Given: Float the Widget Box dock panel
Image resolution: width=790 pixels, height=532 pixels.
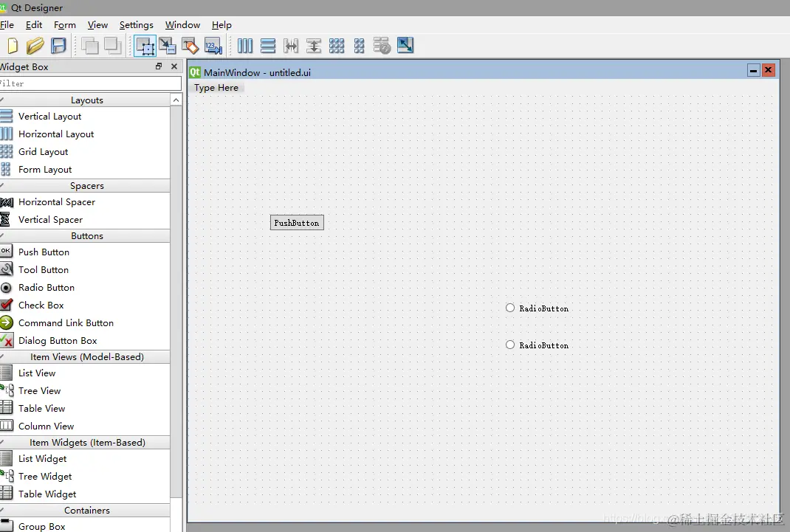Looking at the screenshot, I should (x=159, y=66).
